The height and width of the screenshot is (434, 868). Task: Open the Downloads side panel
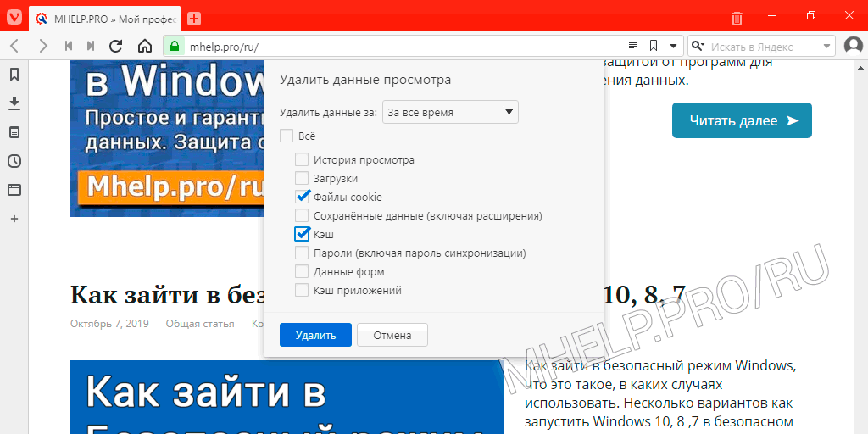[14, 103]
